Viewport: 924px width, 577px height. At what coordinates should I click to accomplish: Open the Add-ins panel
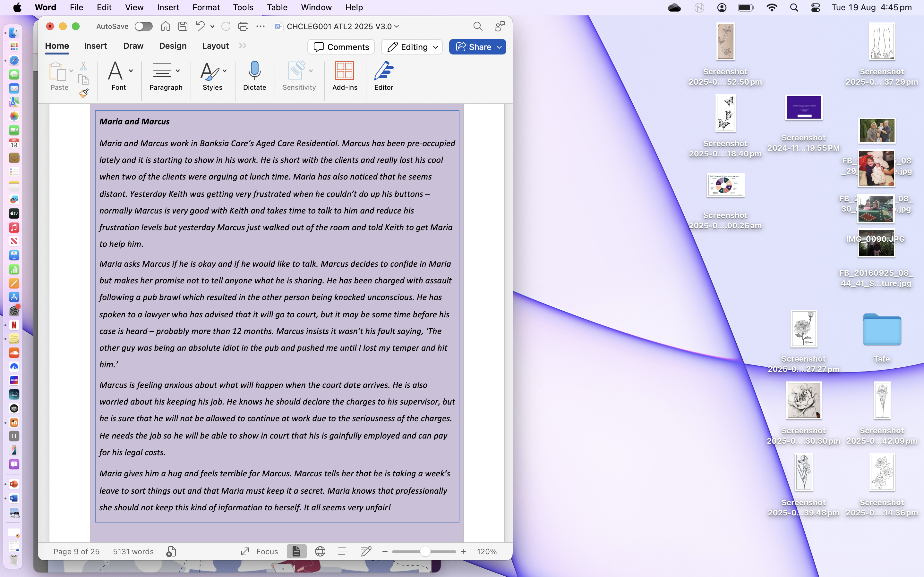(344, 76)
